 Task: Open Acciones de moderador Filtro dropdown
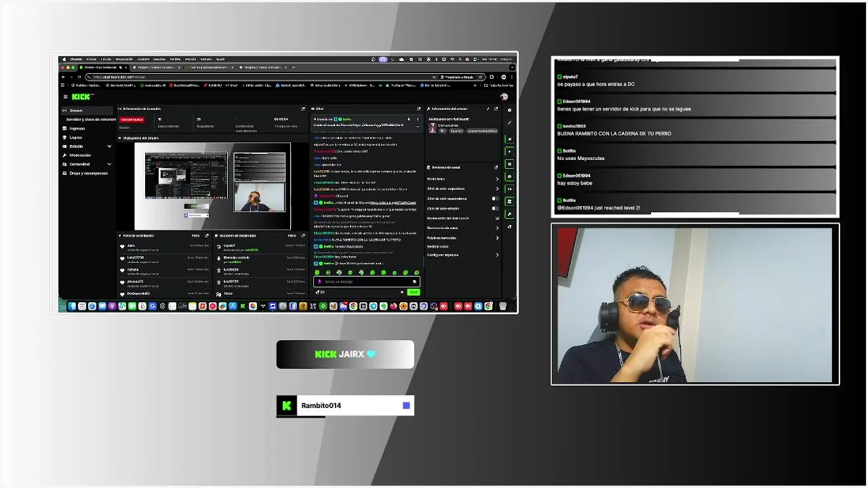(x=292, y=236)
